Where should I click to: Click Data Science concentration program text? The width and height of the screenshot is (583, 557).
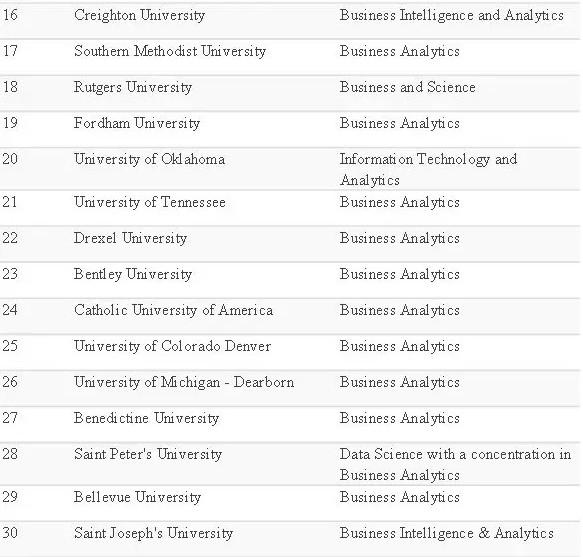click(455, 465)
